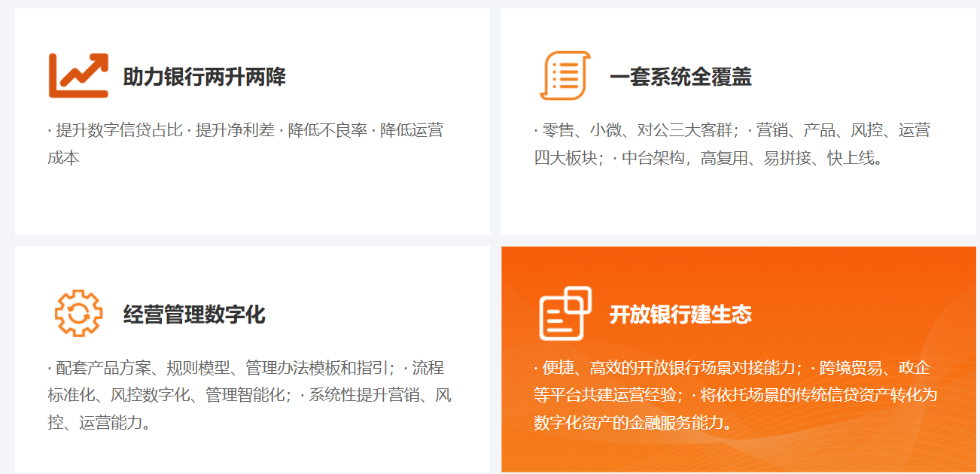This screenshot has height=474, width=980.
Task: Select the 一套系统全覆盖 title
Action: click(680, 77)
